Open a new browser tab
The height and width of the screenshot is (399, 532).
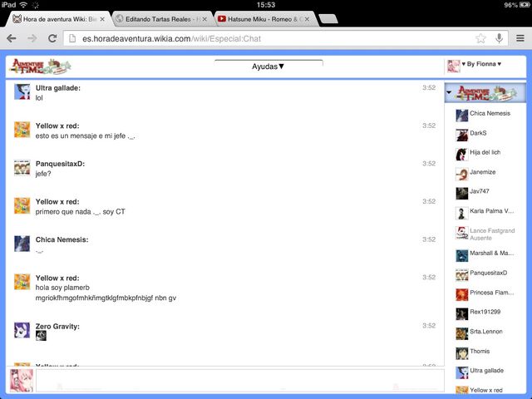[328, 19]
